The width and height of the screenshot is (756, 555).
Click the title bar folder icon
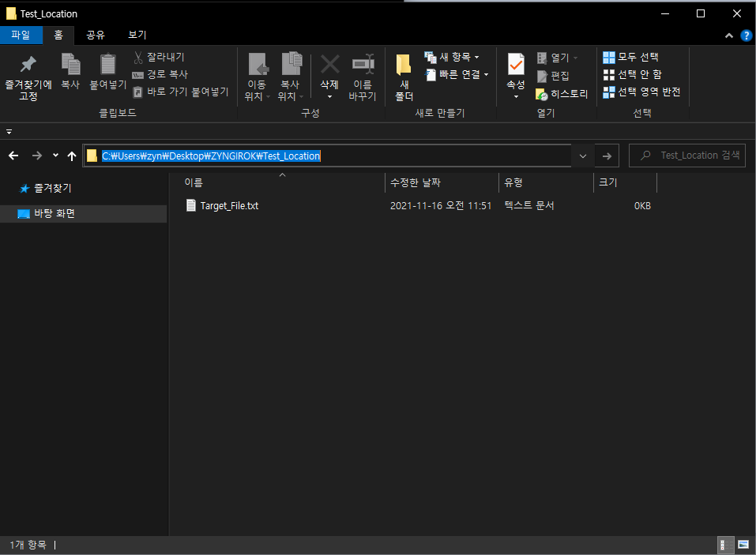tap(11, 13)
